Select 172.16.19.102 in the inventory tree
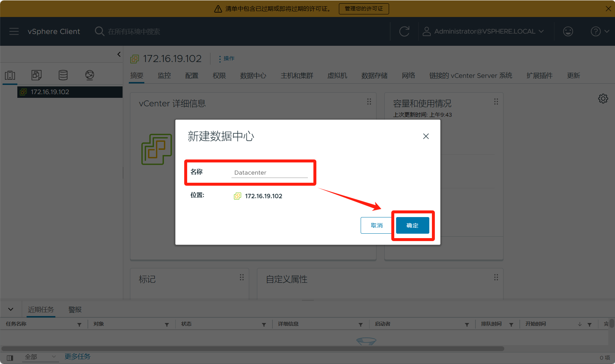The height and width of the screenshot is (364, 615). pos(50,92)
